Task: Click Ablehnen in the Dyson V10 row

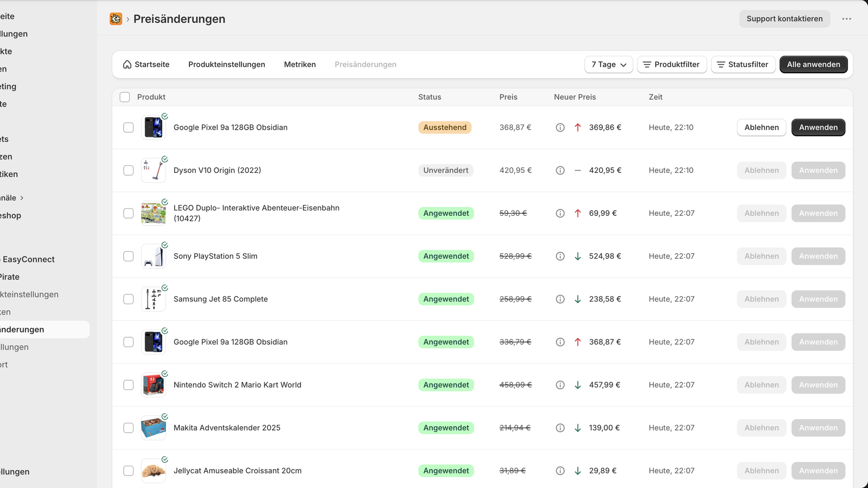Action: [762, 170]
